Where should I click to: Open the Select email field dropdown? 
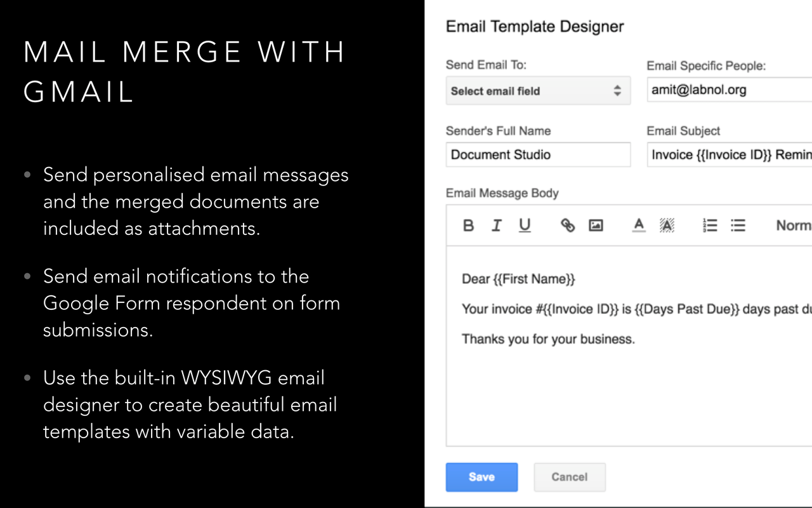coord(538,91)
